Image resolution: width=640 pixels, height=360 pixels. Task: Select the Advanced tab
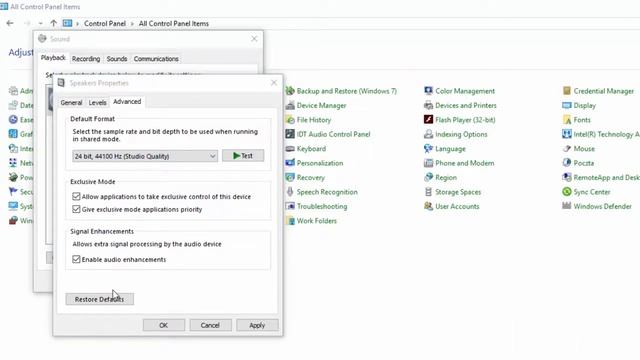tap(127, 102)
